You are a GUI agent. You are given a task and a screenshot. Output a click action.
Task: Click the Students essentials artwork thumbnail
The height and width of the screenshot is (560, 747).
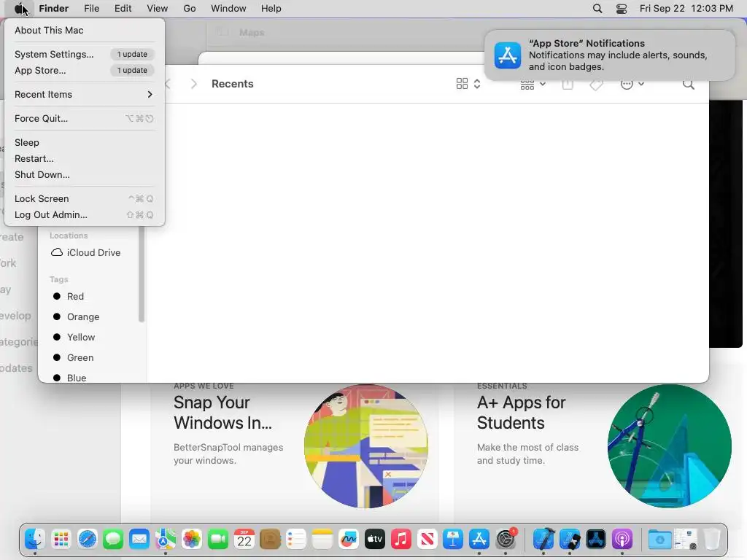(670, 446)
